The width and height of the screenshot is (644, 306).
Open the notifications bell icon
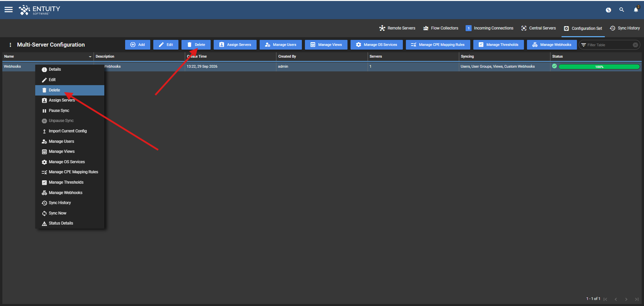tap(636, 10)
